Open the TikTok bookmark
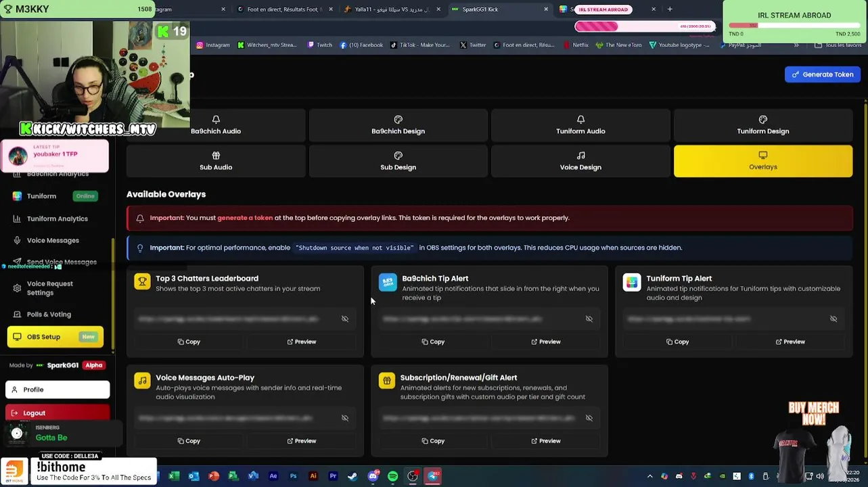The height and width of the screenshot is (487, 868). (419, 45)
